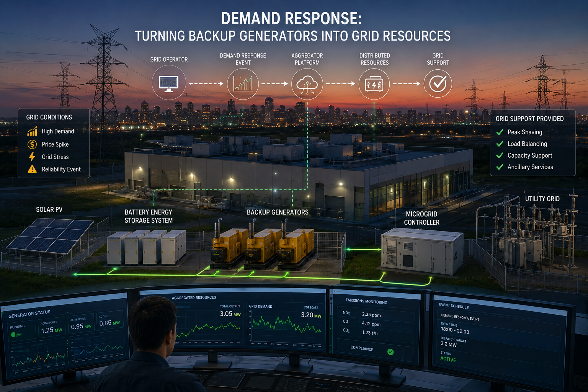Viewport: 588px width, 392px height.
Task: Open the Aggregator Platform cloud icon
Action: coord(307,83)
